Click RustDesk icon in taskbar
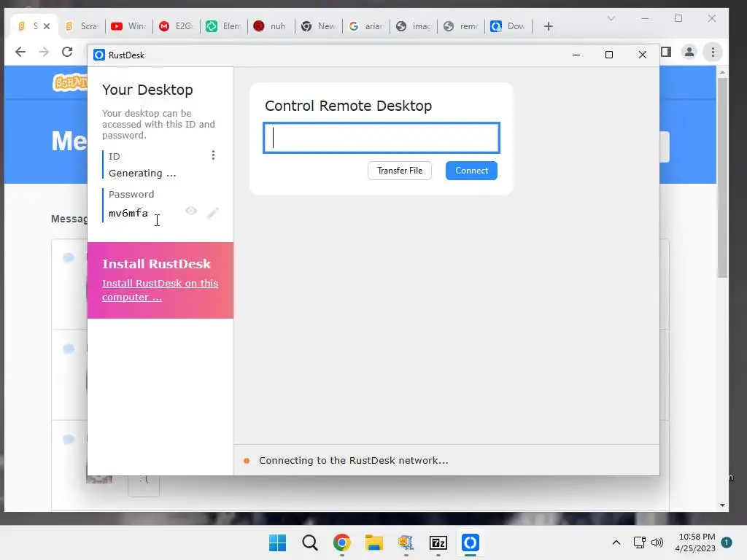747x560 pixels. 471,542
